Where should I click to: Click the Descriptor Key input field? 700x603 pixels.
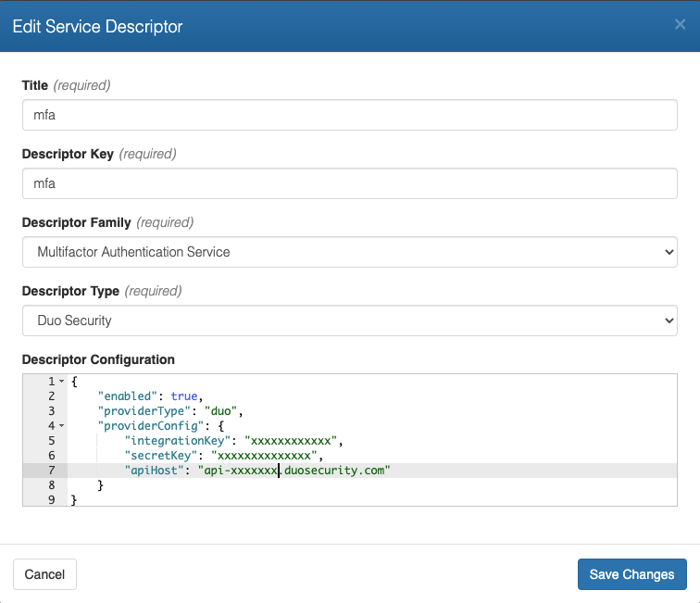(x=349, y=183)
